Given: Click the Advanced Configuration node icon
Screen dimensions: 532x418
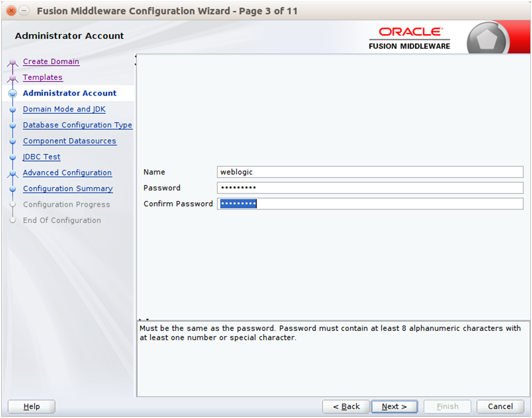Looking at the screenshot, I should click(x=12, y=173).
